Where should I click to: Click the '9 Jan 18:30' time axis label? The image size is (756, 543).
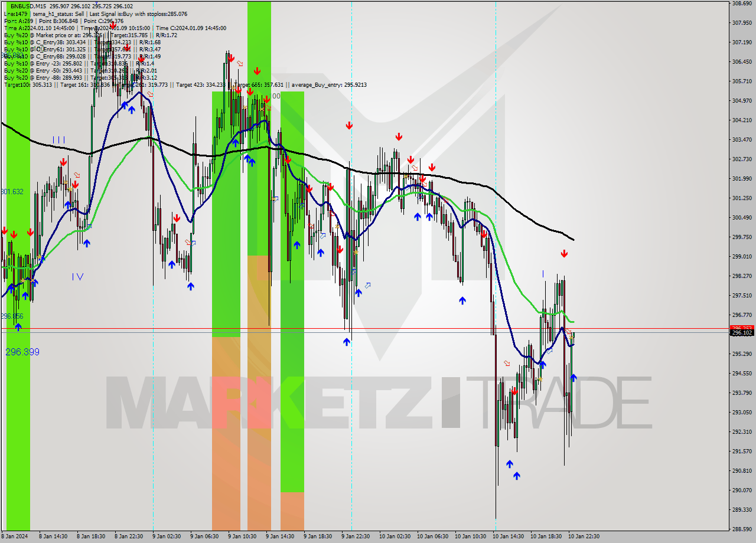point(318,537)
